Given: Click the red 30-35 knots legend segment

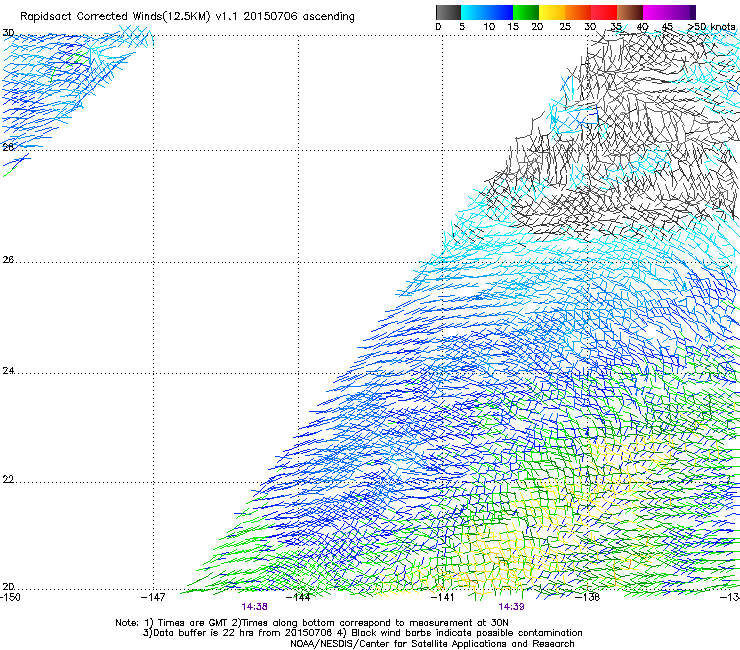Looking at the screenshot, I should [604, 12].
